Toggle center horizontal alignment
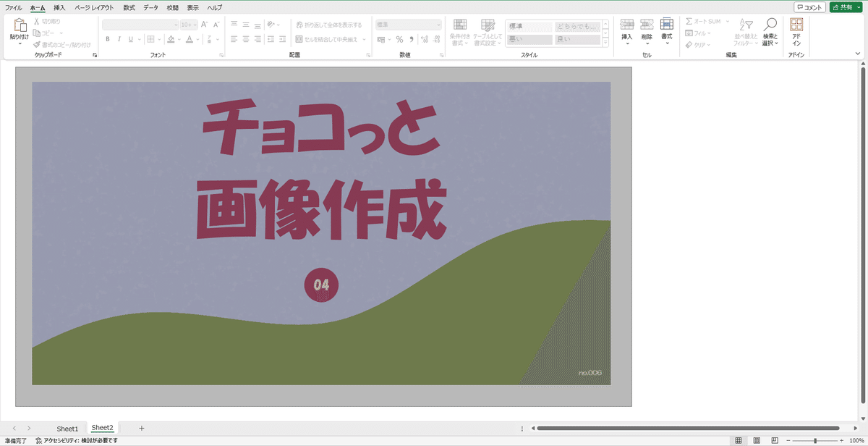 pyautogui.click(x=246, y=39)
